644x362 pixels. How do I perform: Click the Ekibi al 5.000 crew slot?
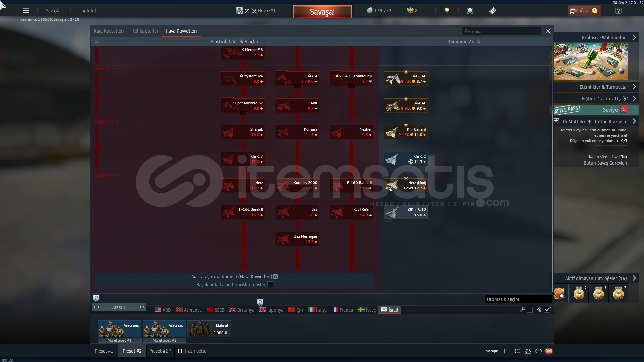(209, 329)
